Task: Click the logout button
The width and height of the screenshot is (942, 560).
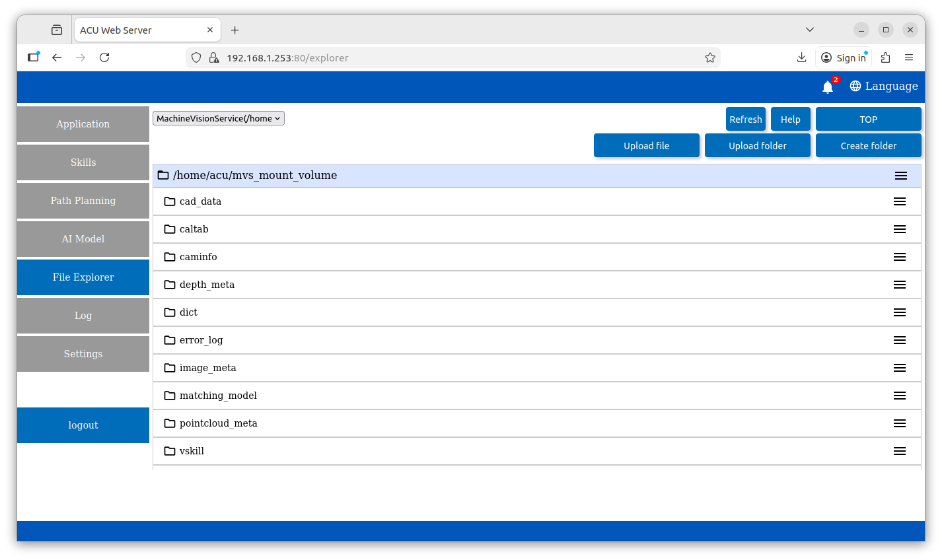Action: [83, 425]
